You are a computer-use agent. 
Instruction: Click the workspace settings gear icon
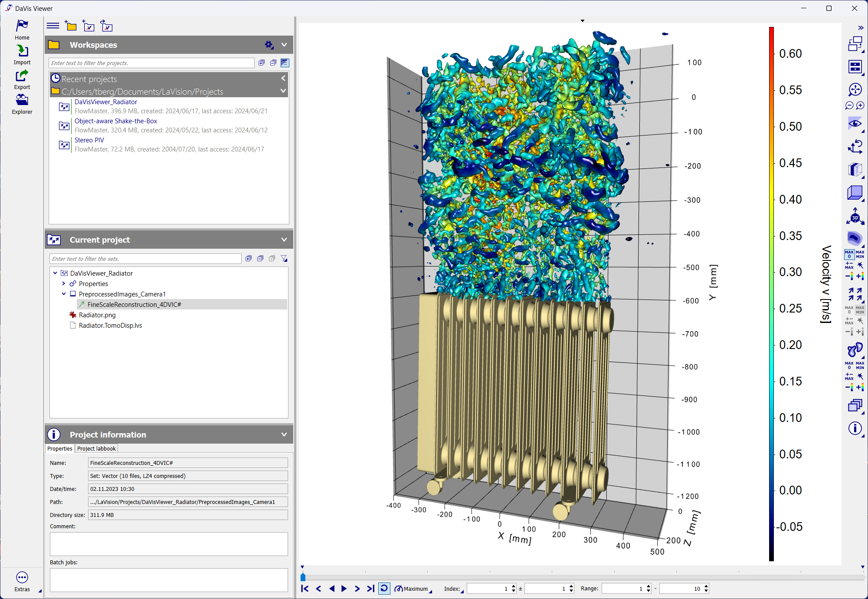click(x=269, y=45)
